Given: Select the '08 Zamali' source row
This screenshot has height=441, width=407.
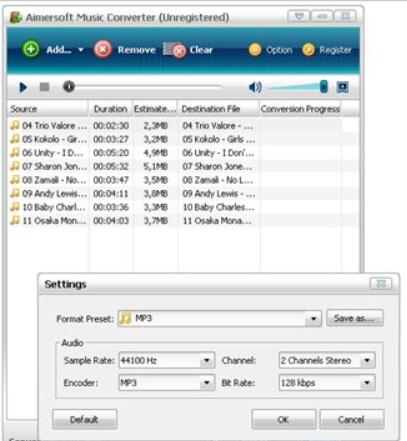Looking at the screenshot, I should [x=48, y=180].
